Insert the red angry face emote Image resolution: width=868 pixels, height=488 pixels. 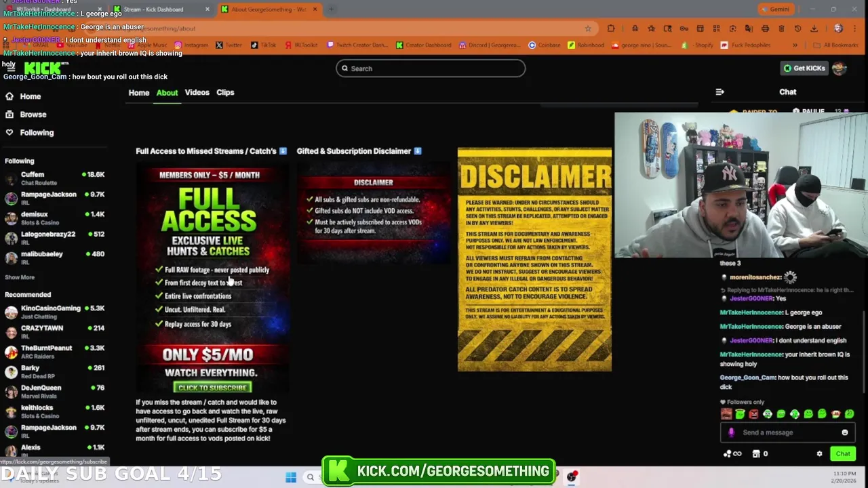[753, 414]
